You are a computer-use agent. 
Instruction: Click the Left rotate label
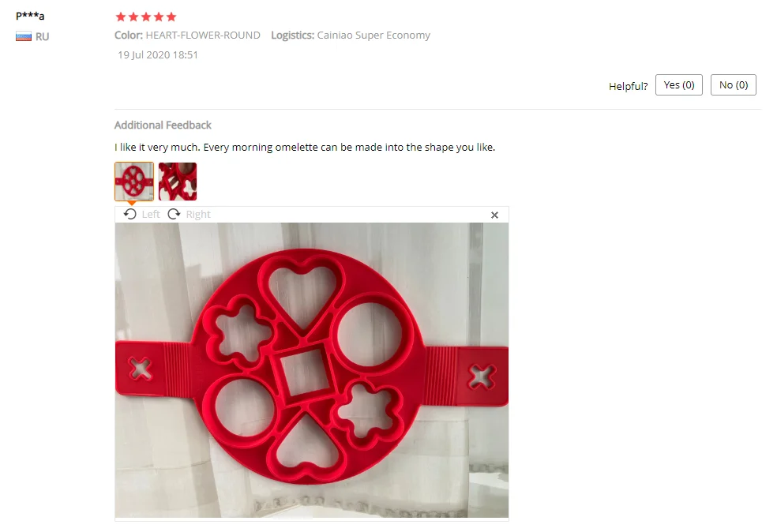(x=151, y=215)
